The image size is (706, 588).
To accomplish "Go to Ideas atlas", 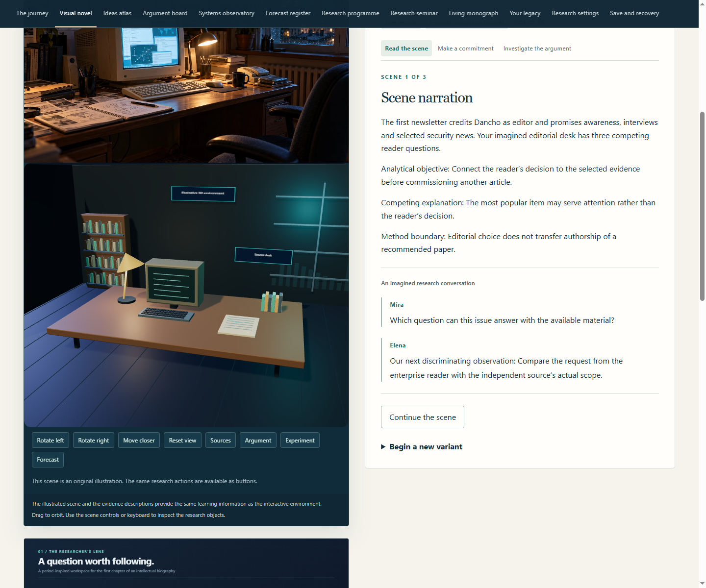I will [x=117, y=13].
